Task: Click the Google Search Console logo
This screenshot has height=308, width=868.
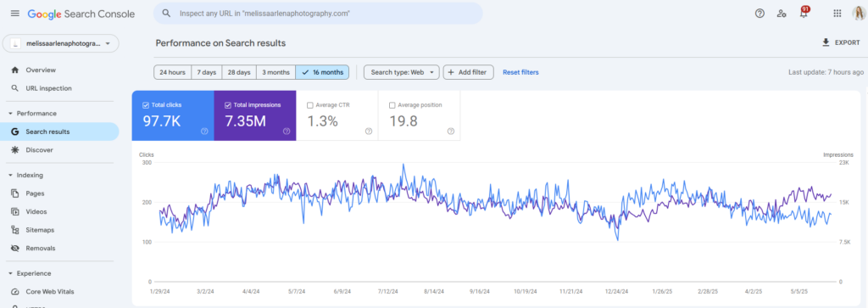Action: [81, 14]
